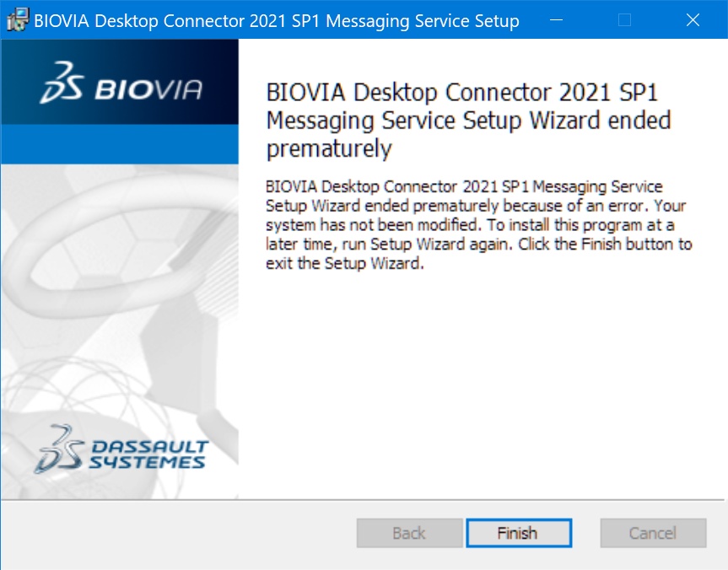Screen dimensions: 728x570
Task: Minimize the Messaging Service Setup window
Action: click(x=556, y=20)
